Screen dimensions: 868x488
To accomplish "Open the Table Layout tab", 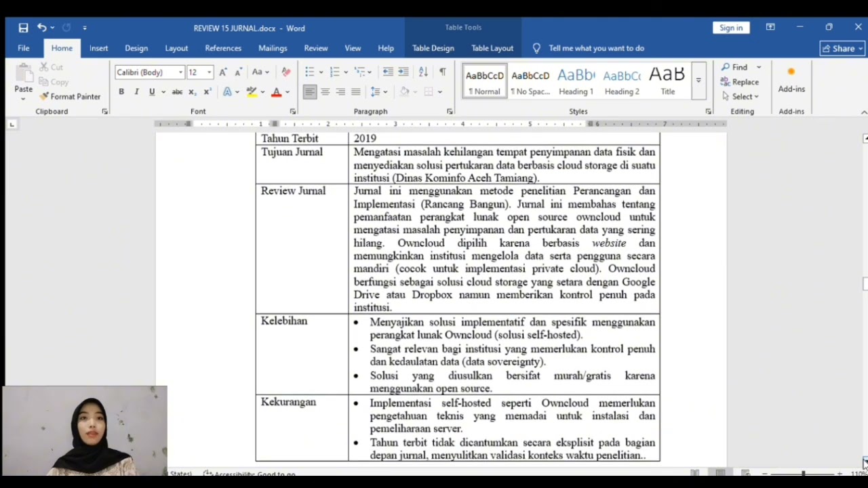I will [x=492, y=48].
